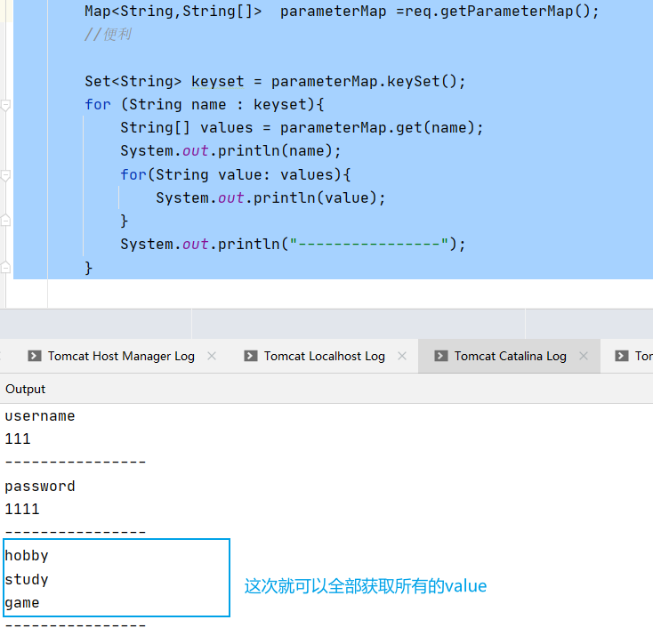Click the '111' output line
This screenshot has height=644, width=653.
[18, 439]
